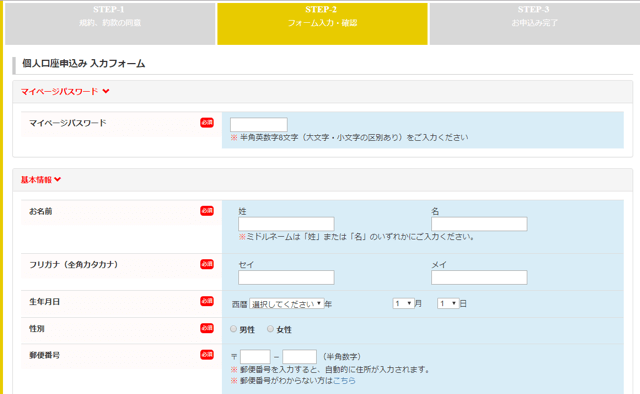This screenshot has height=394, width=640.
Task: Select the 男性 radio button
Action: [x=233, y=329]
